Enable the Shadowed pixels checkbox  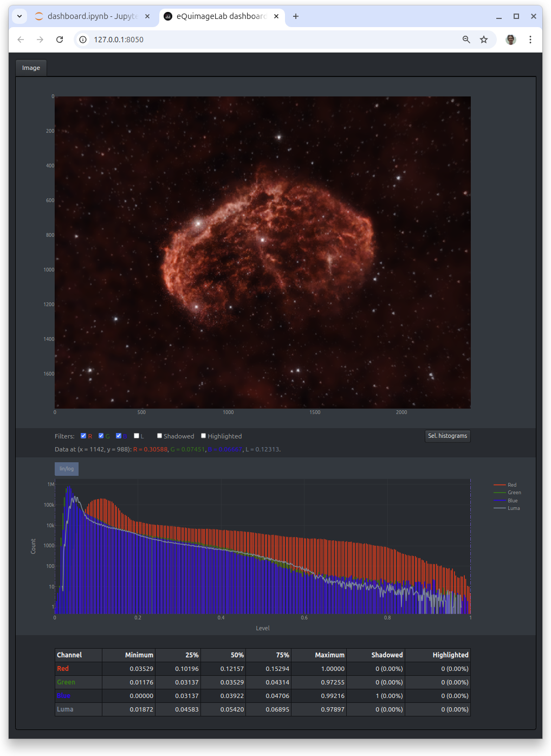pos(159,436)
